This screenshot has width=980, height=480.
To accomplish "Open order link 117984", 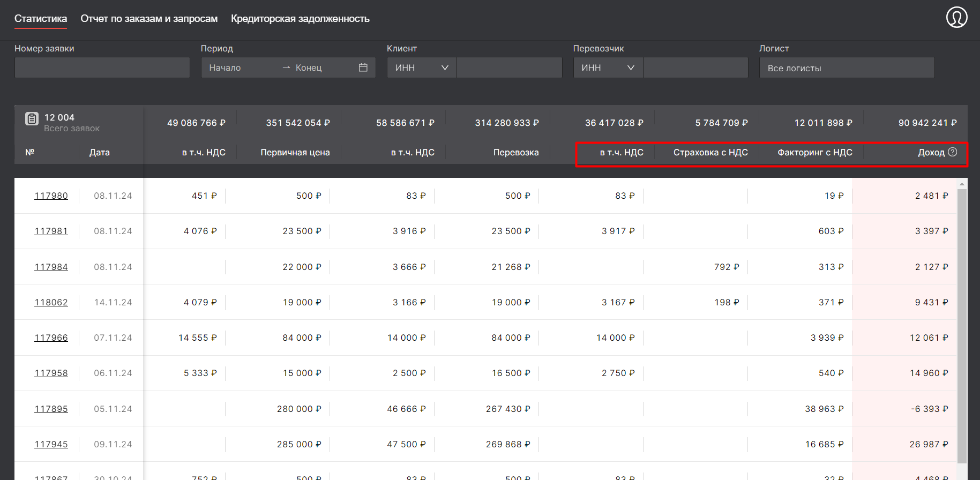I will tap(51, 267).
